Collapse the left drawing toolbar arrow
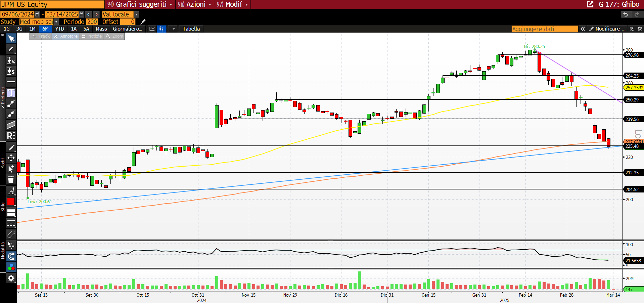The height and width of the screenshot is (303, 644). (3, 35)
